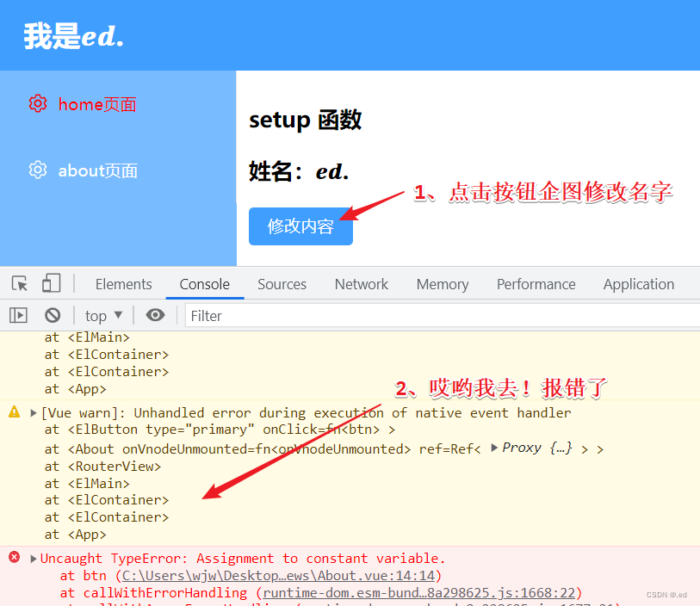
Task: Click the gear icon beside home页面
Action: pos(37,104)
